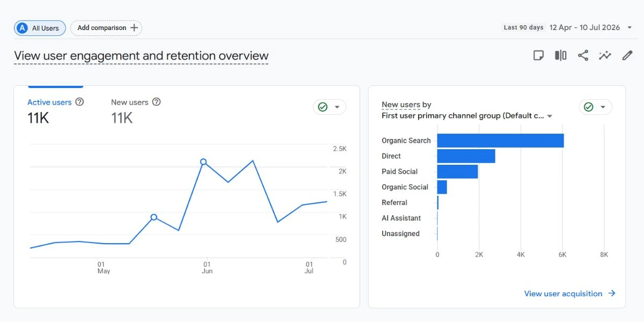Click the 2.5K y-axis label
This screenshot has height=322, width=644.
coord(340,149)
